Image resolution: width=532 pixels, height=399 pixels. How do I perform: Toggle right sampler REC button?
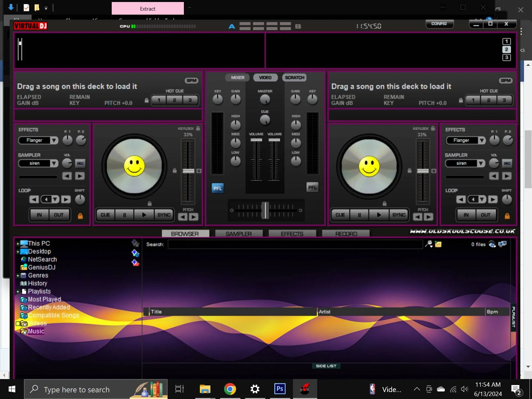[x=507, y=163]
